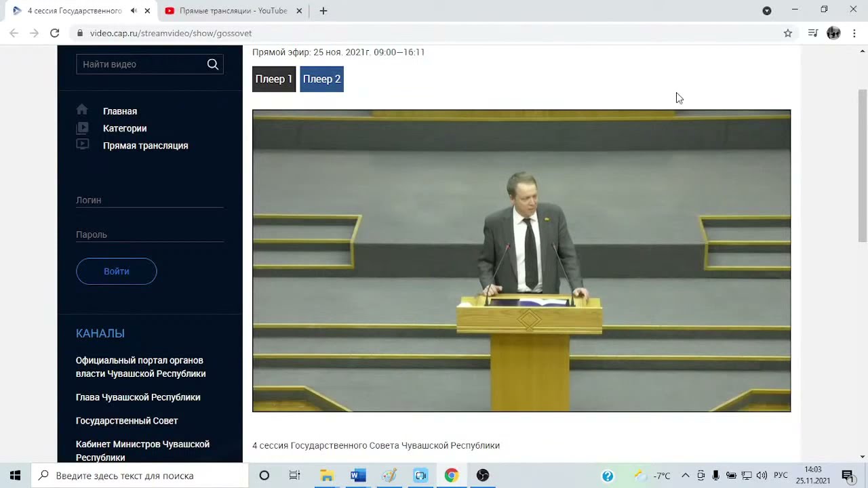Open Официальный портал органов власти channel
This screenshot has width=868, height=488.
point(141,367)
